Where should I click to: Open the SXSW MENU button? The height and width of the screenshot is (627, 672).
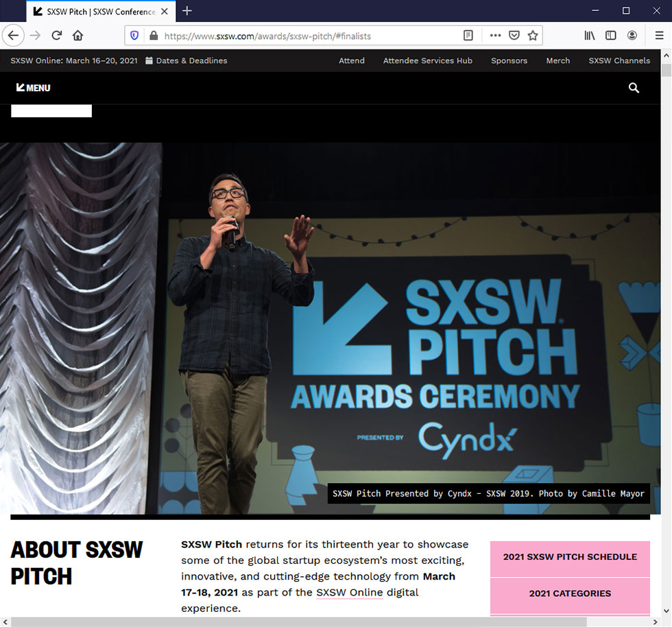point(34,88)
